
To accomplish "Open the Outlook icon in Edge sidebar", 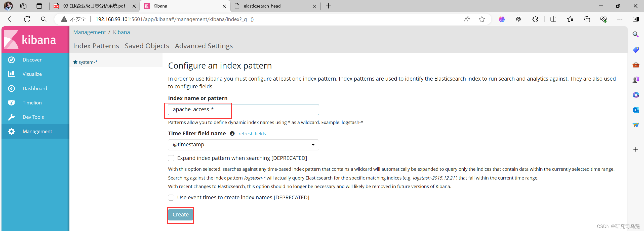I will point(636,110).
